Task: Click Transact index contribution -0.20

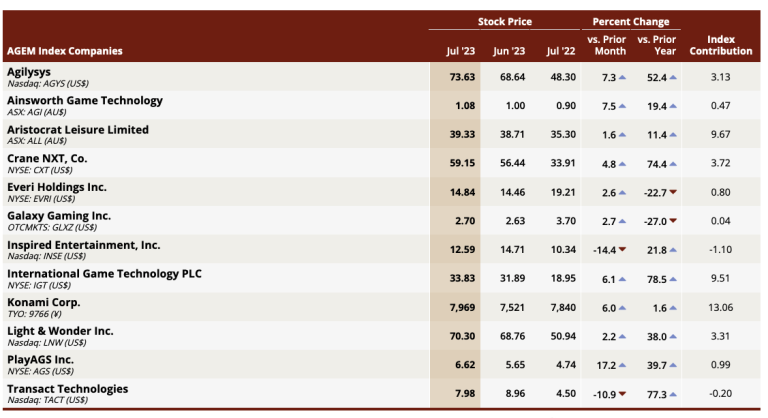Action: pyautogui.click(x=720, y=393)
